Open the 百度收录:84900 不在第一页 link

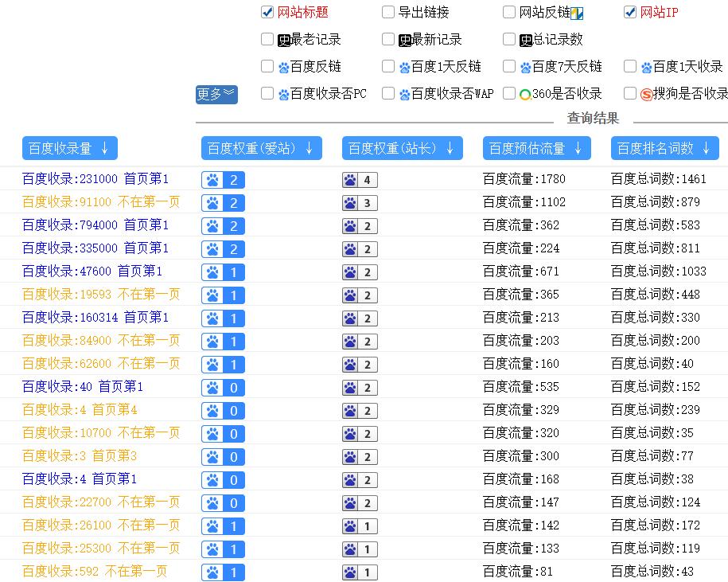pos(101,341)
